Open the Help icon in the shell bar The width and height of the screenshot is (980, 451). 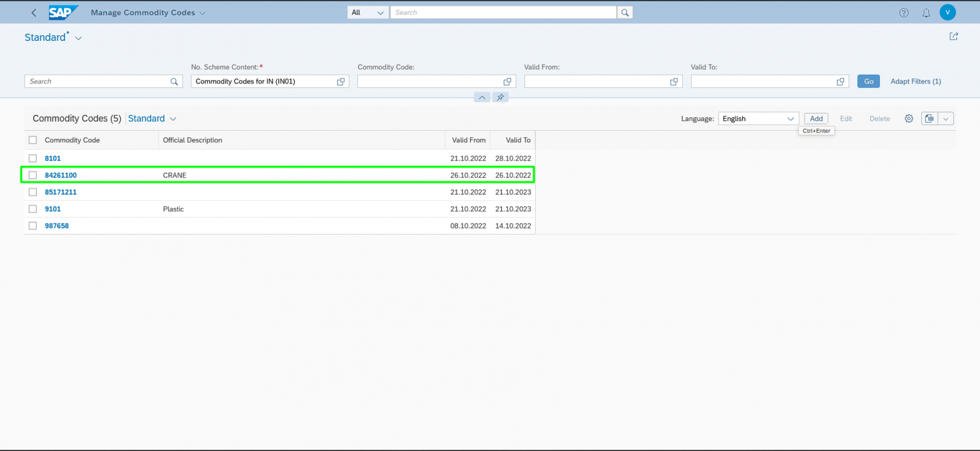pyautogui.click(x=903, y=12)
